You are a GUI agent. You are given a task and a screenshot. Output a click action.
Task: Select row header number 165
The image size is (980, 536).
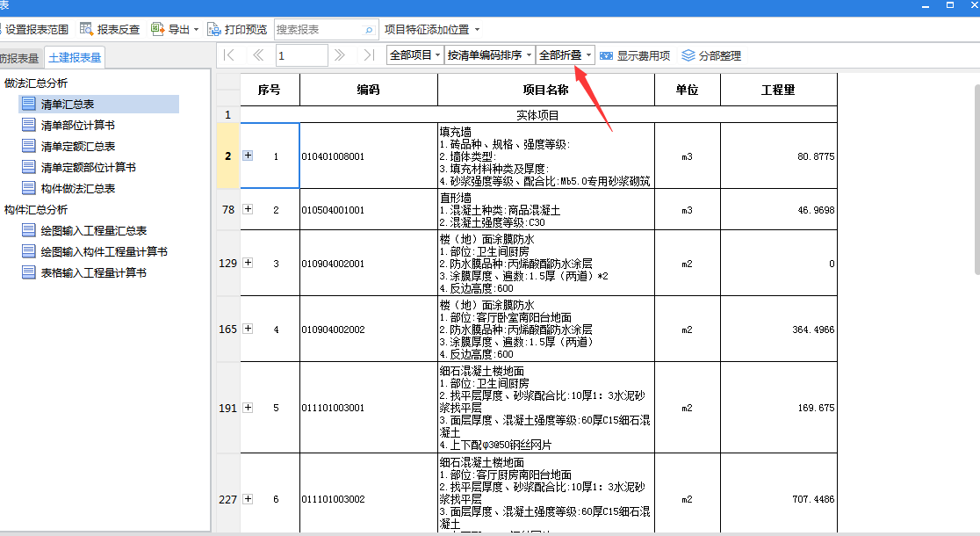click(228, 329)
